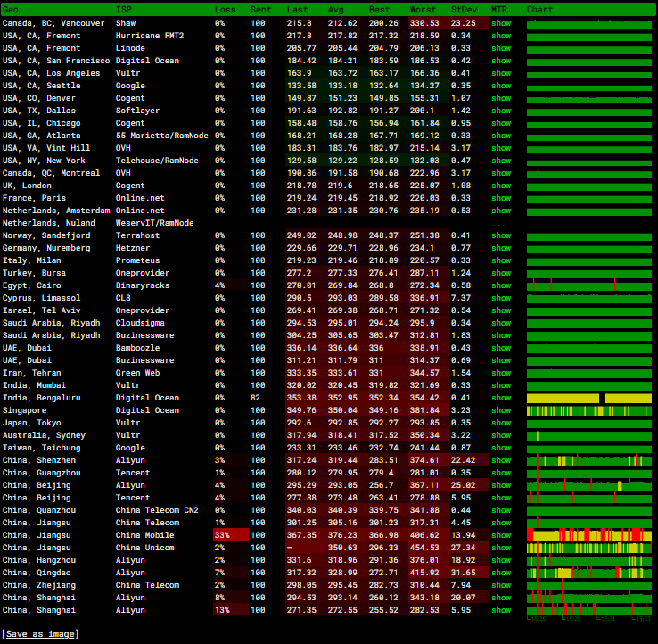Screen dimensions: 658x644
Task: Show MTR for France, Paris Online.net
Action: click(501, 198)
